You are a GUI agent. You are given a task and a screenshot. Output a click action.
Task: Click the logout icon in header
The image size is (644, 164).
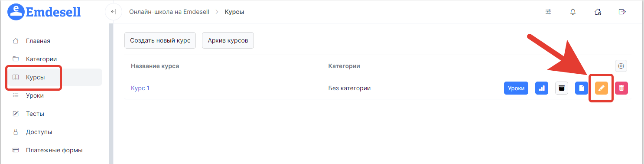[x=622, y=12]
